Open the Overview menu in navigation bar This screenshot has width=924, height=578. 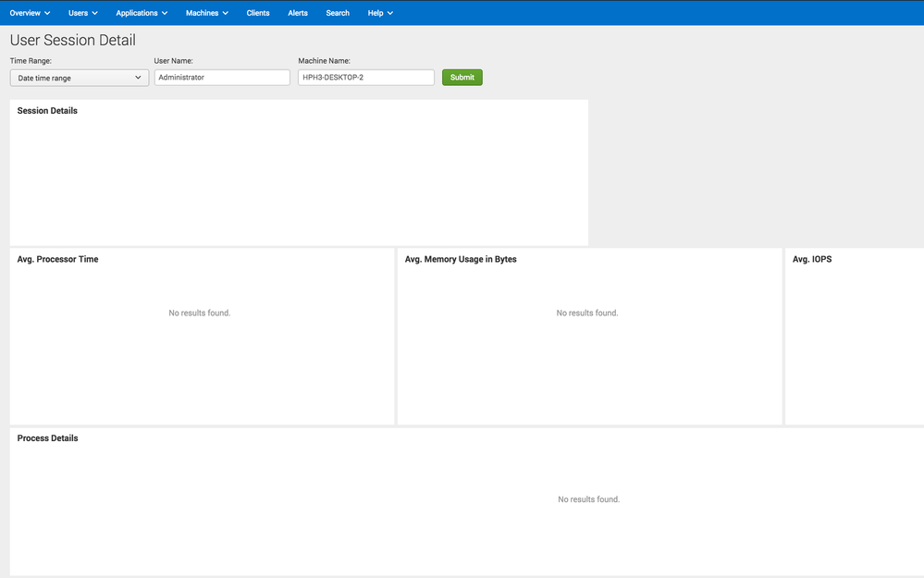click(x=30, y=13)
